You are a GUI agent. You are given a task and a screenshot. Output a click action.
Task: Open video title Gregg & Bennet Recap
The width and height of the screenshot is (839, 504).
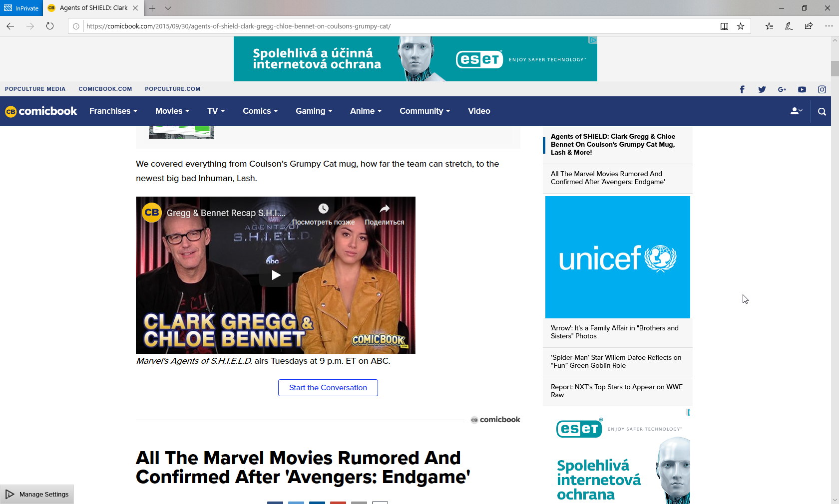(226, 213)
